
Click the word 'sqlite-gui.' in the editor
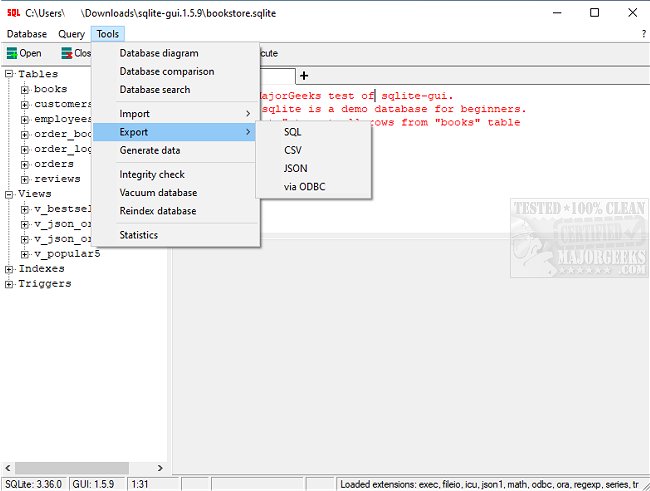(417, 96)
